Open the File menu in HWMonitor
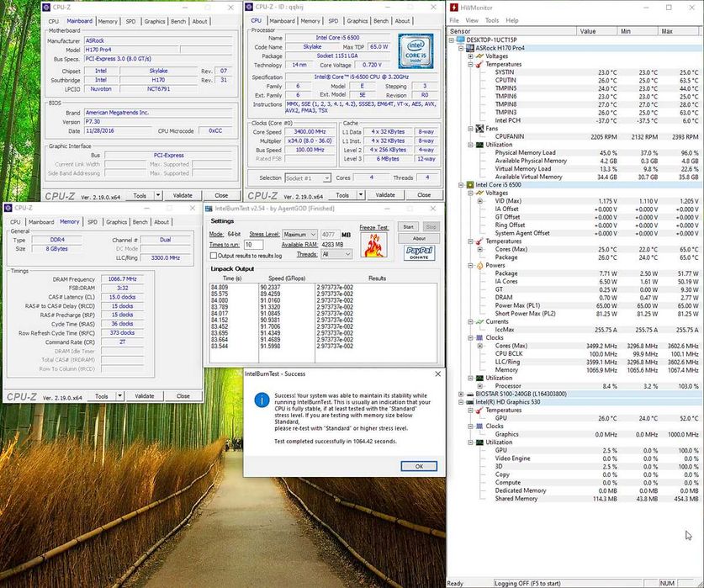This screenshot has height=588, width=704. click(454, 20)
